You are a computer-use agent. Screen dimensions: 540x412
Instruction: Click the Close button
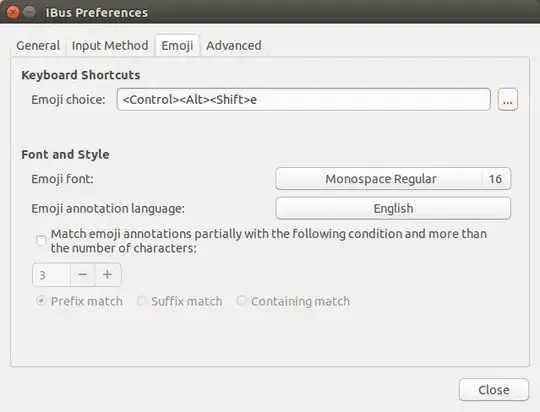pyautogui.click(x=494, y=390)
